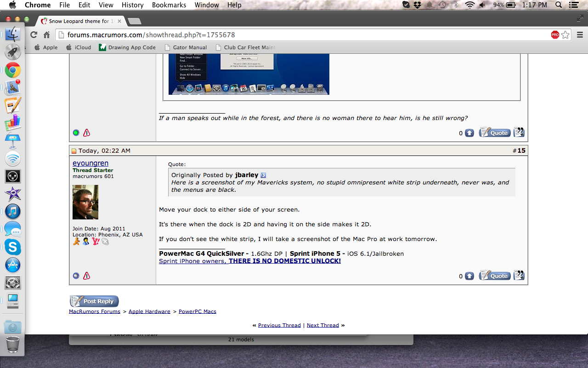Enter Chrome full screen mode

[580, 18]
